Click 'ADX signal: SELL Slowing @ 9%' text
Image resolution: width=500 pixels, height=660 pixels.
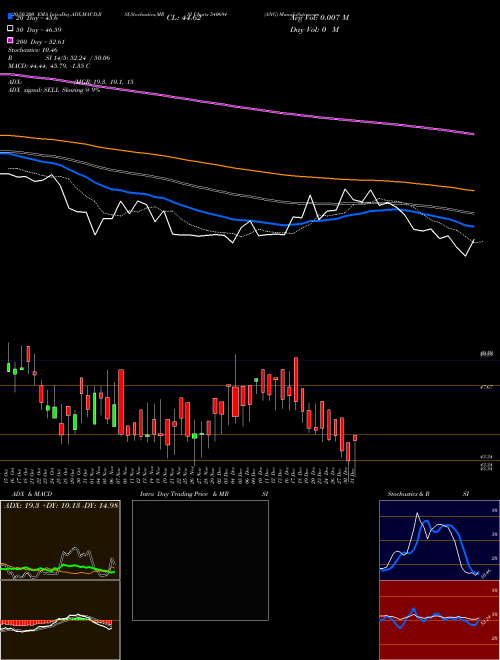coord(54,90)
